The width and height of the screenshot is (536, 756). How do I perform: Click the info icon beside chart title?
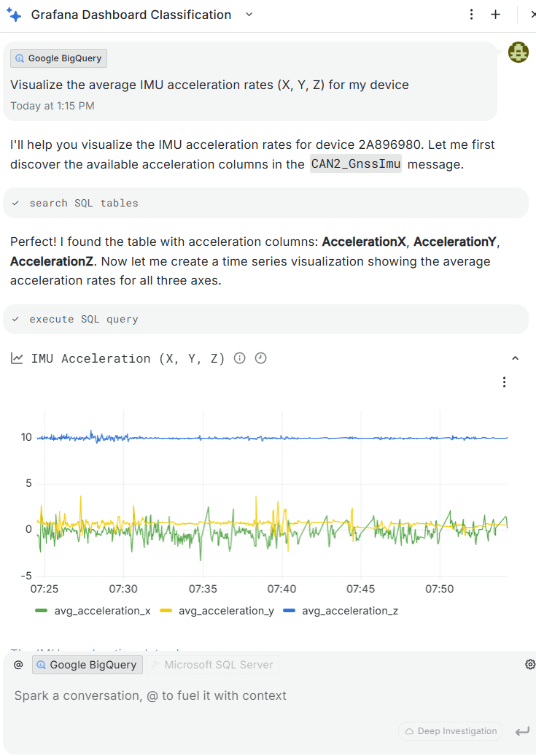click(239, 358)
